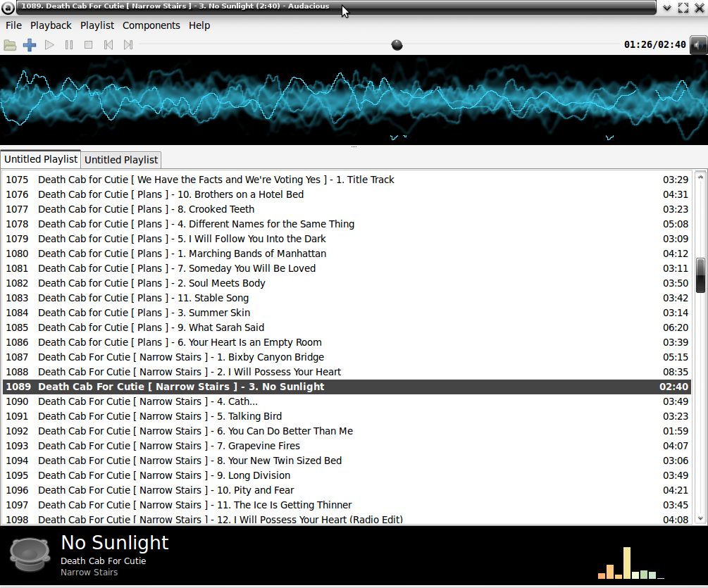Click the spectrum analyzer bars in info area
Screen dimensions: 708x588
(631, 563)
